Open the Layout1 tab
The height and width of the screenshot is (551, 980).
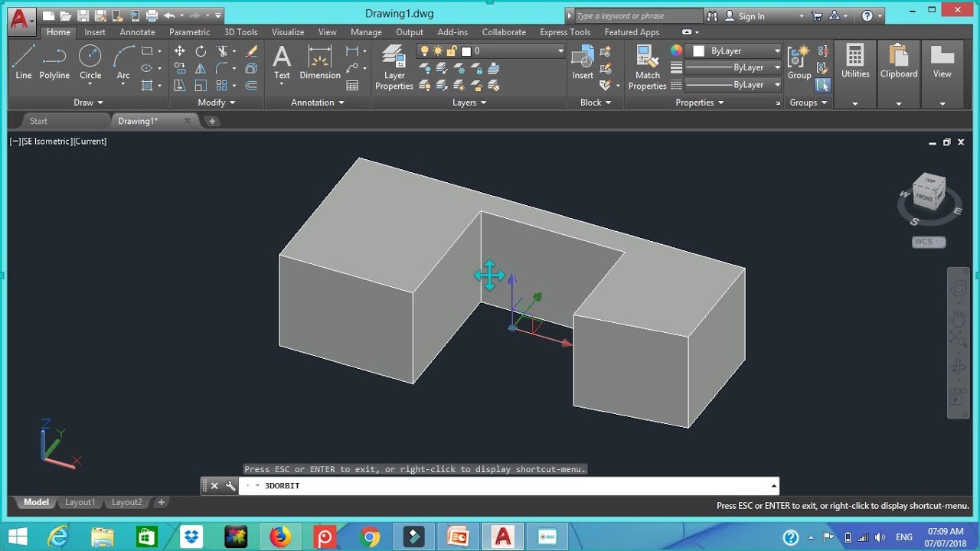[x=80, y=503]
